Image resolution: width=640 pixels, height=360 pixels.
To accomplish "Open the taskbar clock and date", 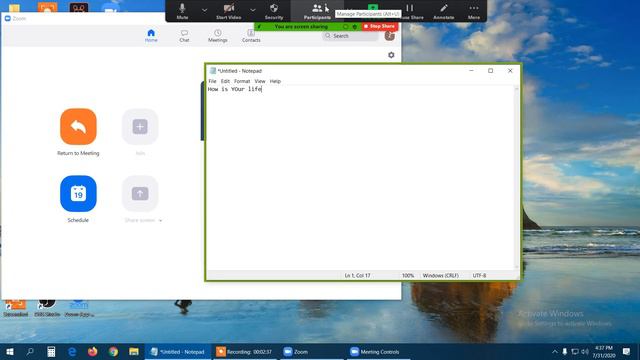I will [x=604, y=351].
